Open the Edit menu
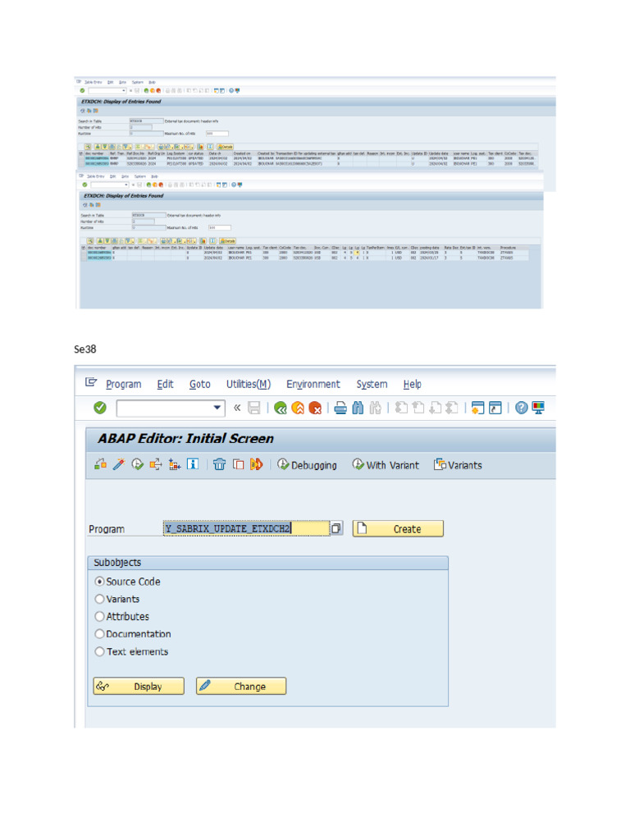Image resolution: width=630 pixels, height=840 pixels. point(165,384)
